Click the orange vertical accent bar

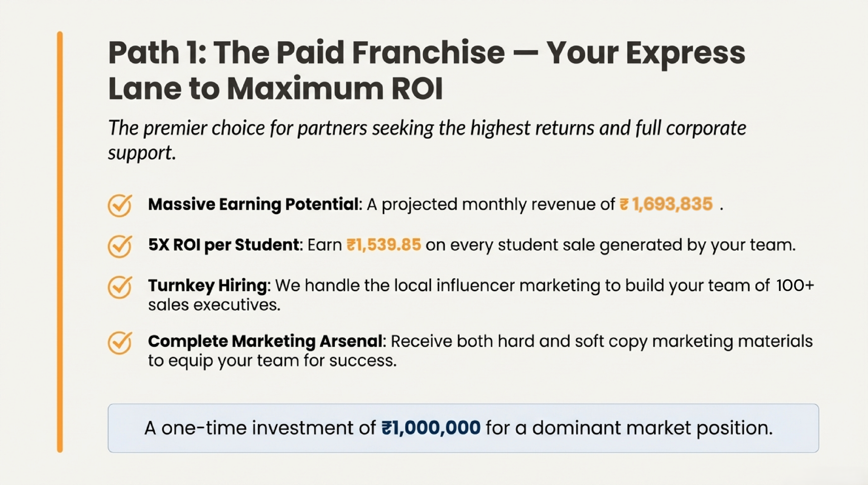pos(60,242)
